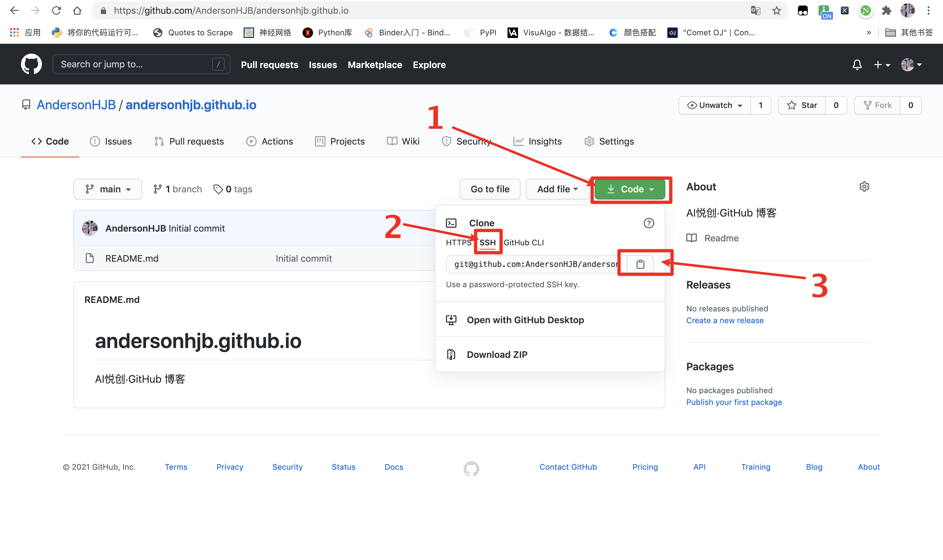This screenshot has height=560, width=943.
Task: Click Download ZIP option
Action: coord(497,354)
